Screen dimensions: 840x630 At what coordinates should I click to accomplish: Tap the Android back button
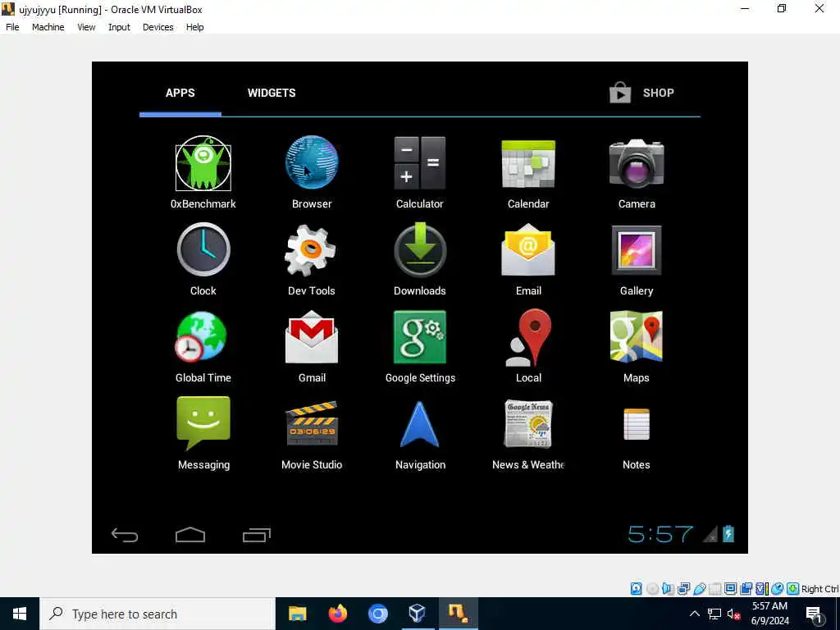point(125,535)
